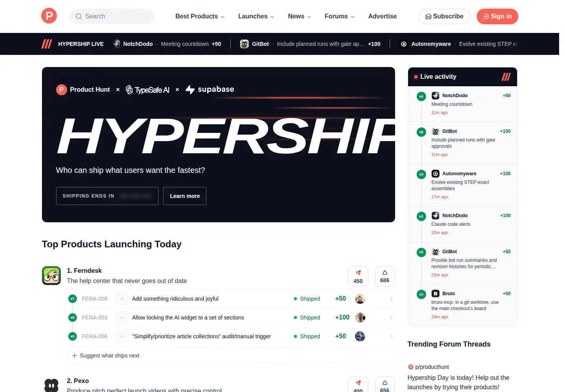Click the TypeSafe AI logo in banner
This screenshot has height=392, width=565.
click(x=148, y=90)
